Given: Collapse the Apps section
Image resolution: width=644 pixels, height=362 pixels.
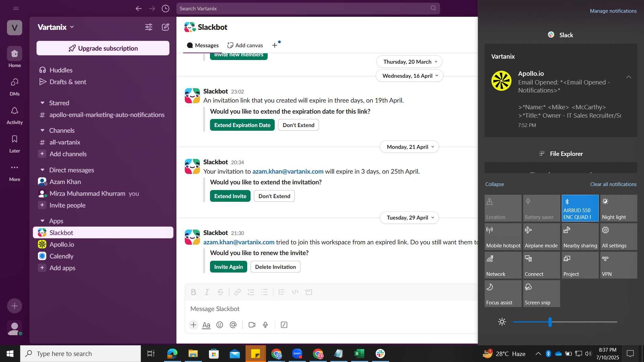Looking at the screenshot, I should click(42, 221).
